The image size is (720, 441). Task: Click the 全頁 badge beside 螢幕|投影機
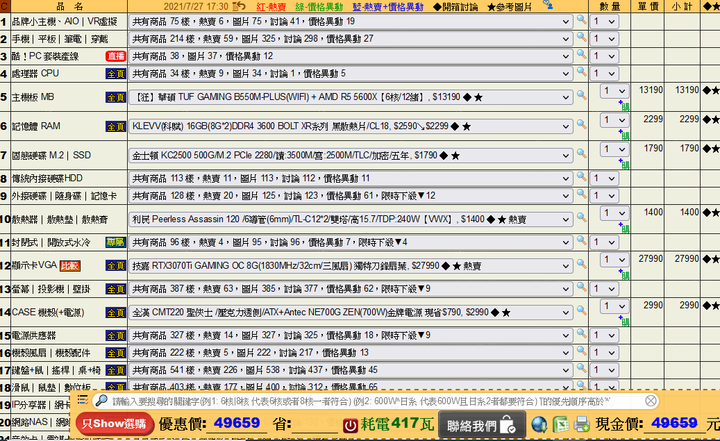coord(116,289)
